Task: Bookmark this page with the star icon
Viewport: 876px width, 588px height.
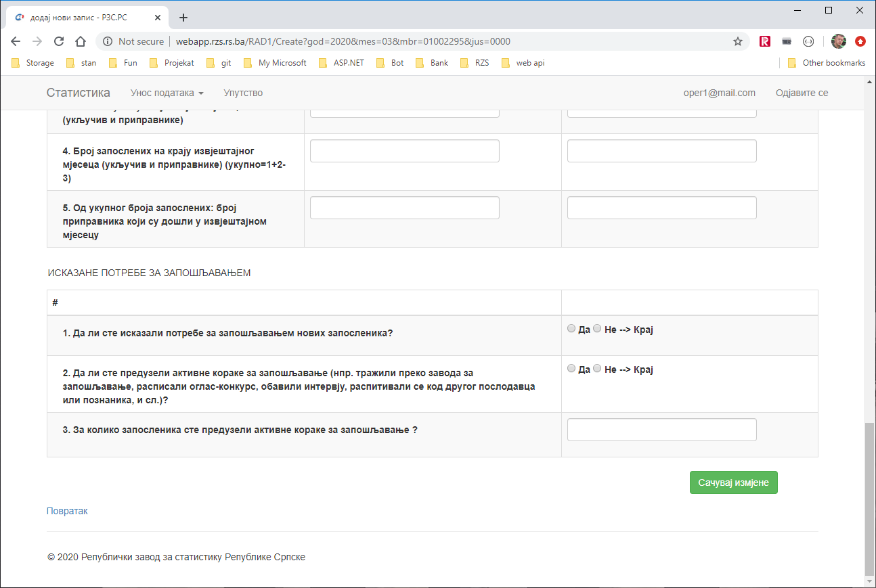Action: coord(738,41)
